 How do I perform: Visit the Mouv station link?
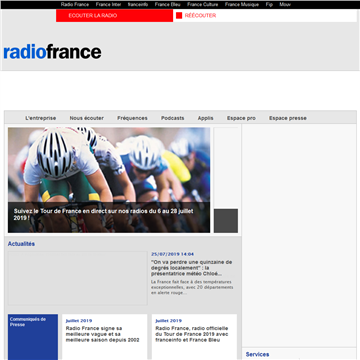pos(285,5)
